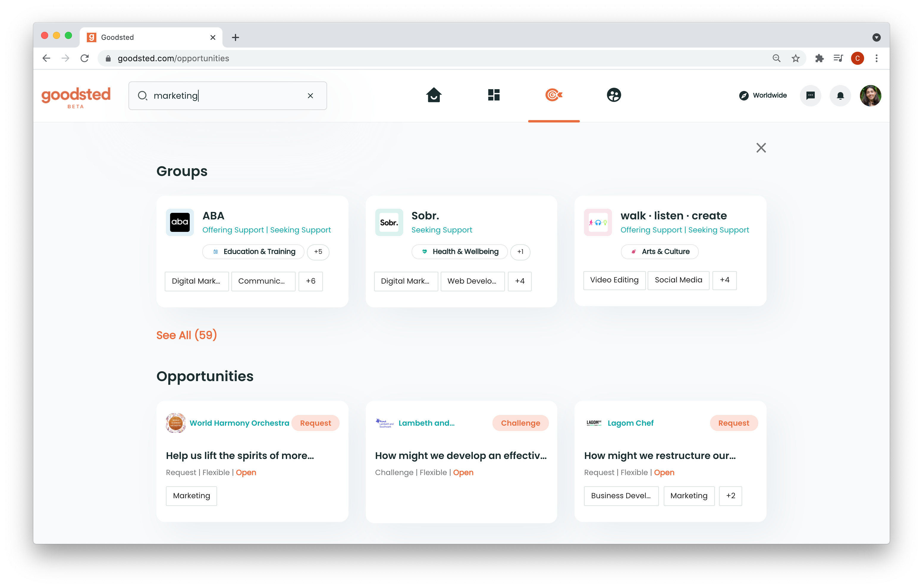
Task: Open browser zoom magnifier icon
Action: 776,58
